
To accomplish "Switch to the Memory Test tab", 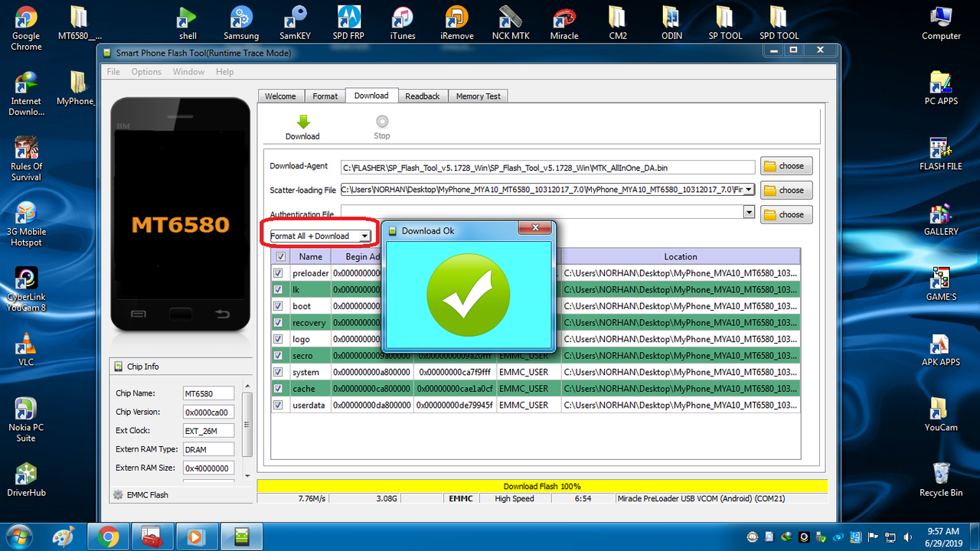I will [x=479, y=96].
